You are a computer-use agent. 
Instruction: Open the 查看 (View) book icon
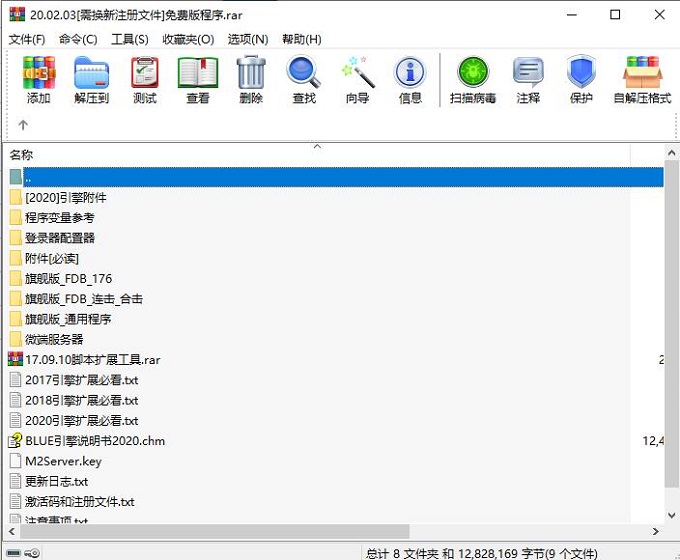coord(198,72)
